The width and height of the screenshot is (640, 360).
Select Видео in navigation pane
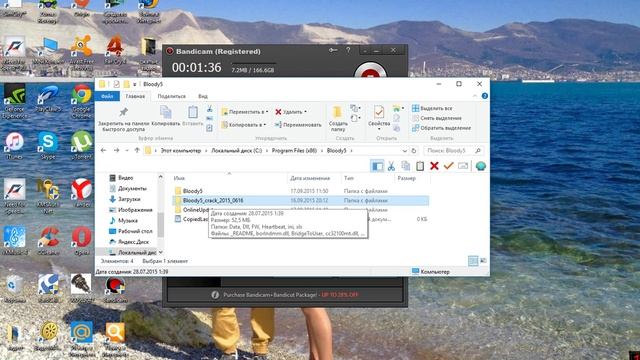pos(121,178)
